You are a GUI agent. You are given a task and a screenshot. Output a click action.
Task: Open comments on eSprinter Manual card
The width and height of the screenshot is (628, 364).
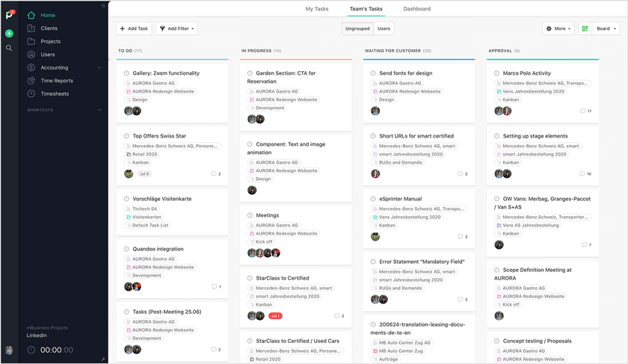click(463, 237)
